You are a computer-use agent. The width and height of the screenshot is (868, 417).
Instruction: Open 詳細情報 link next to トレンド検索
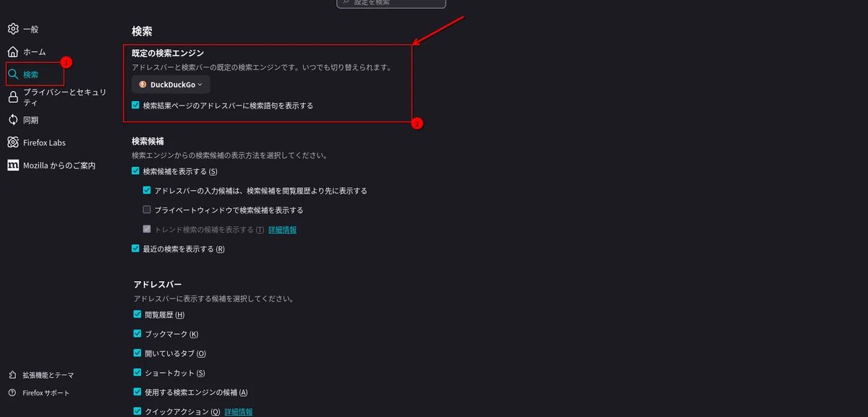282,230
